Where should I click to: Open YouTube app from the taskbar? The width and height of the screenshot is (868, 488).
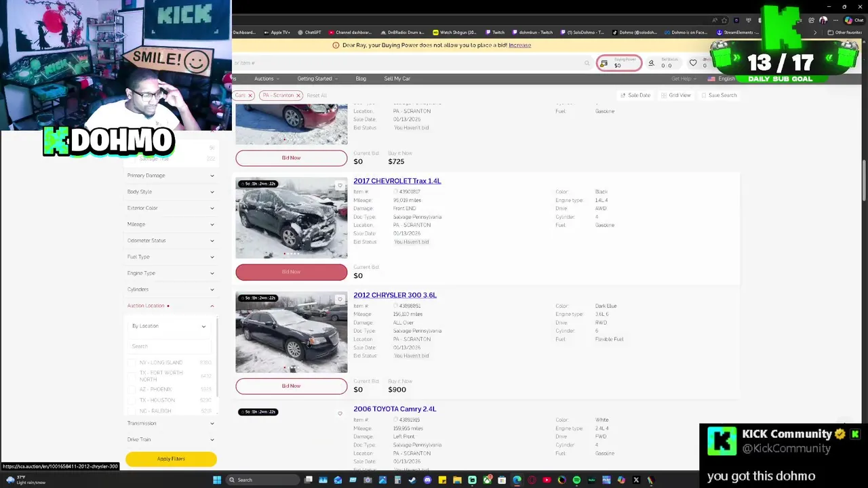[547, 480]
